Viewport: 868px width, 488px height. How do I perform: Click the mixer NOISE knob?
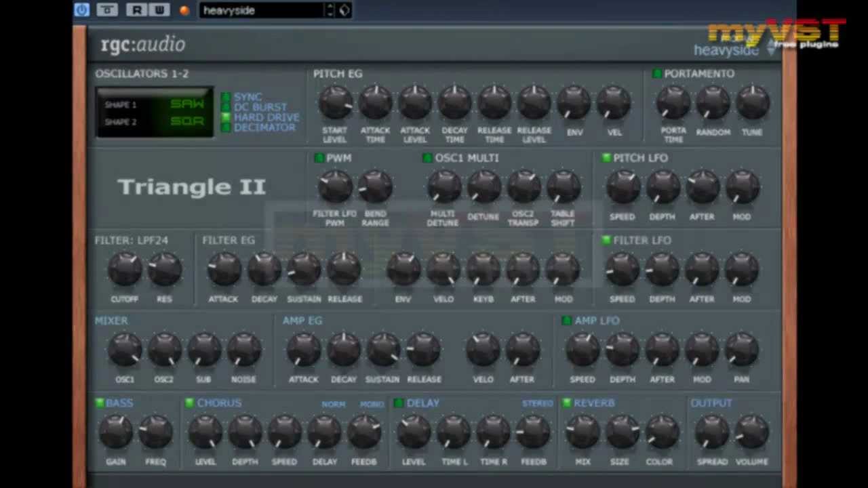[244, 350]
